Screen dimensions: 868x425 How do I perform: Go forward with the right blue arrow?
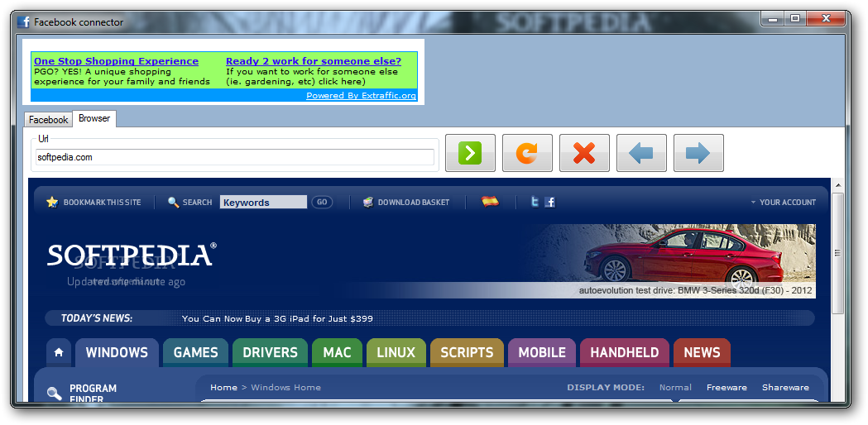(698, 153)
